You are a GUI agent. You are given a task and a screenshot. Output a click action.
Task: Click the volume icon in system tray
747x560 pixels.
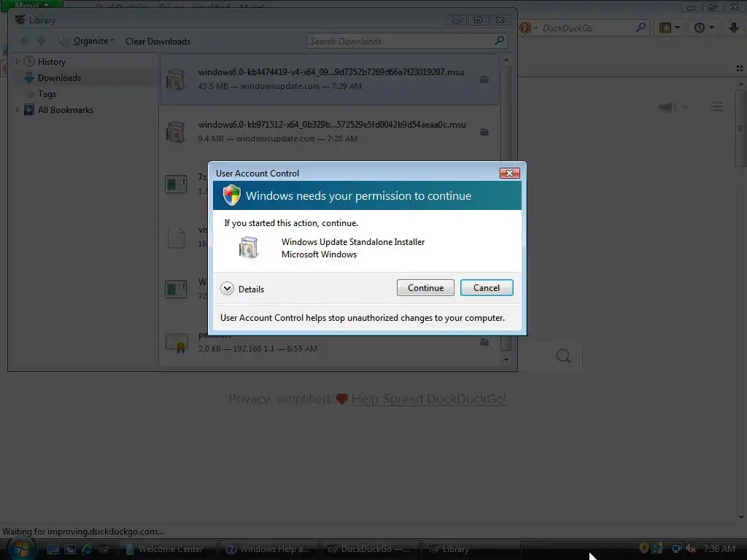point(691,549)
